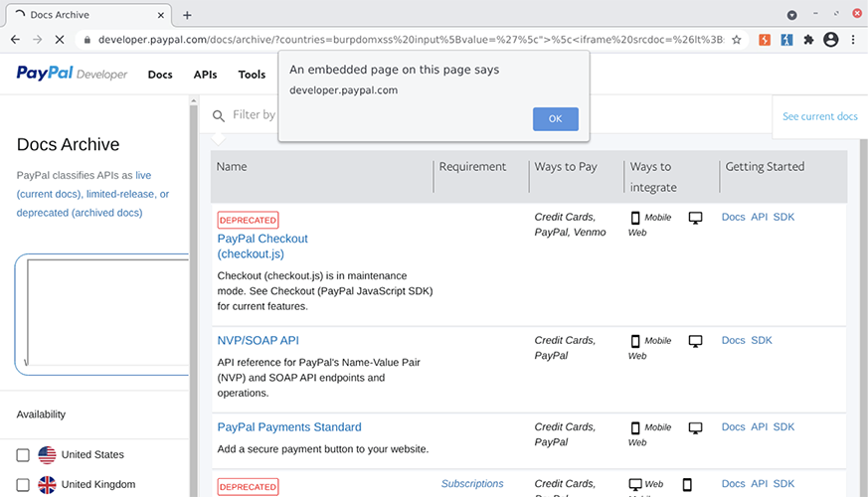Open Docs link for NVP/SOAP API
This screenshot has height=497, width=868.
click(x=733, y=340)
